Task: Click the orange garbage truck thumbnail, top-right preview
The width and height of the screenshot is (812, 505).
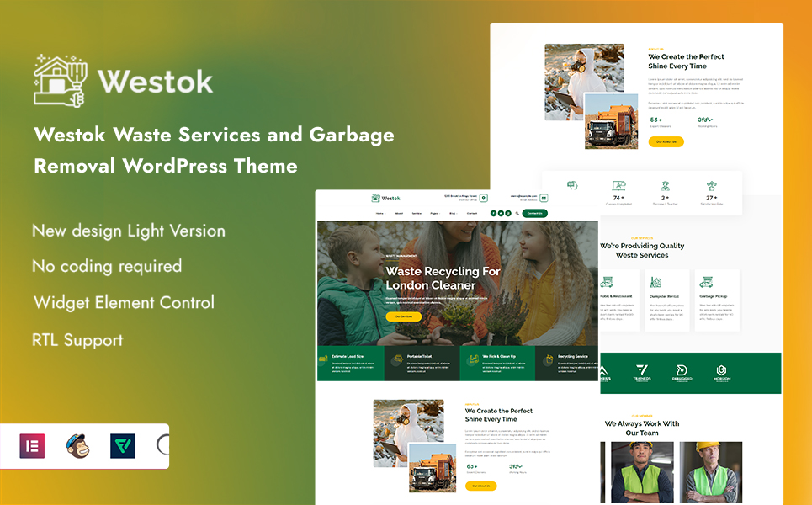Action: (x=610, y=120)
